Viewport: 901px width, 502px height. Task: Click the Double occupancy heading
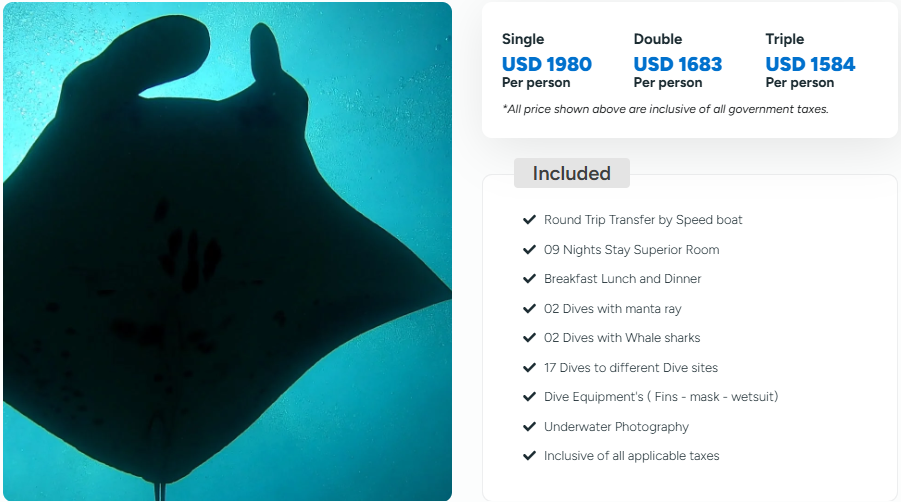[x=658, y=39]
